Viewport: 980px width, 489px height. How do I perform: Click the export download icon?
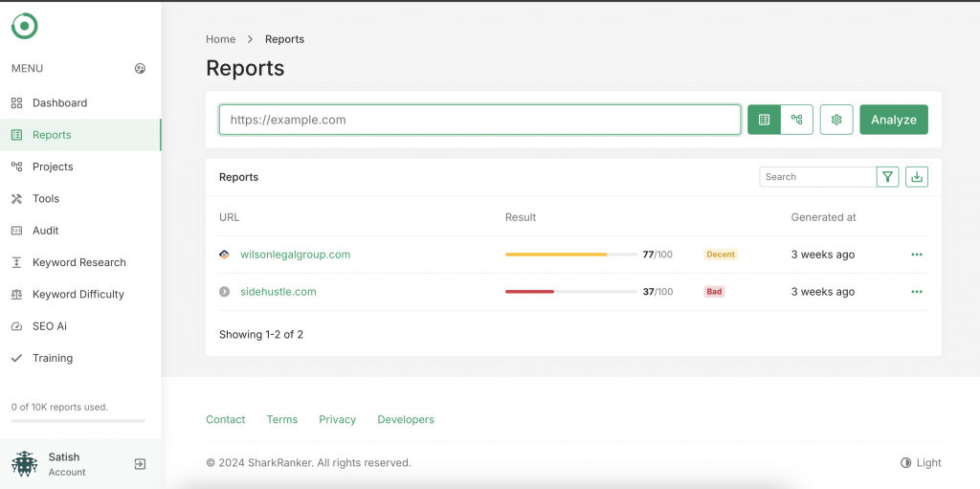(x=917, y=177)
